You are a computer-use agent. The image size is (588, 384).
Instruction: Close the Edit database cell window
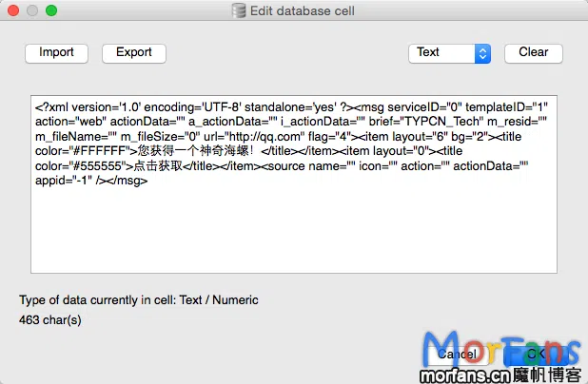pos(13,10)
